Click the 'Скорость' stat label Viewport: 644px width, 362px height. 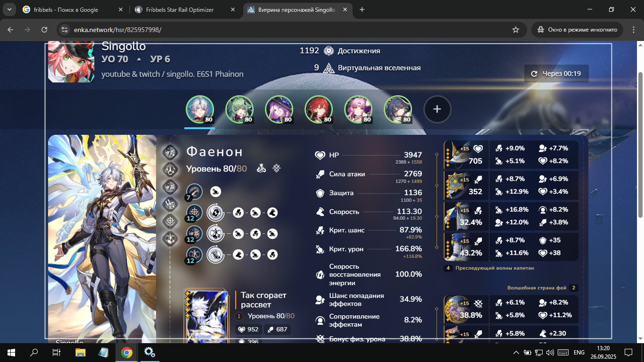click(x=344, y=212)
